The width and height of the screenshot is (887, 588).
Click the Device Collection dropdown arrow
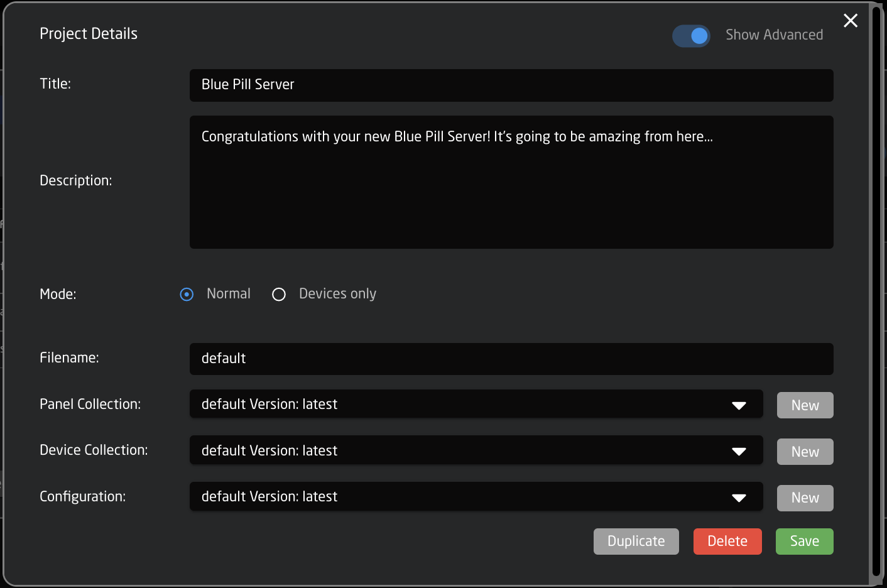pos(739,451)
